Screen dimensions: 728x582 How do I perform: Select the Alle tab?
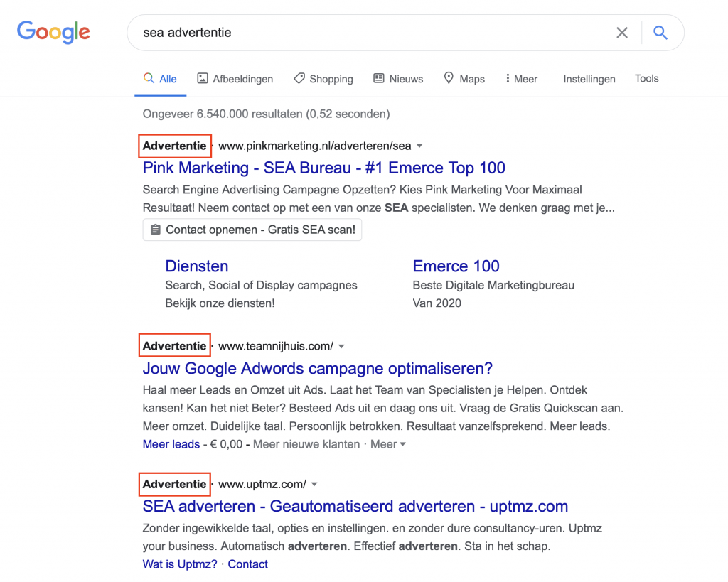pos(160,79)
